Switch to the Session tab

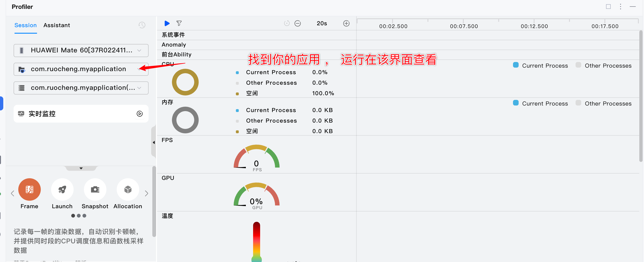(x=26, y=25)
